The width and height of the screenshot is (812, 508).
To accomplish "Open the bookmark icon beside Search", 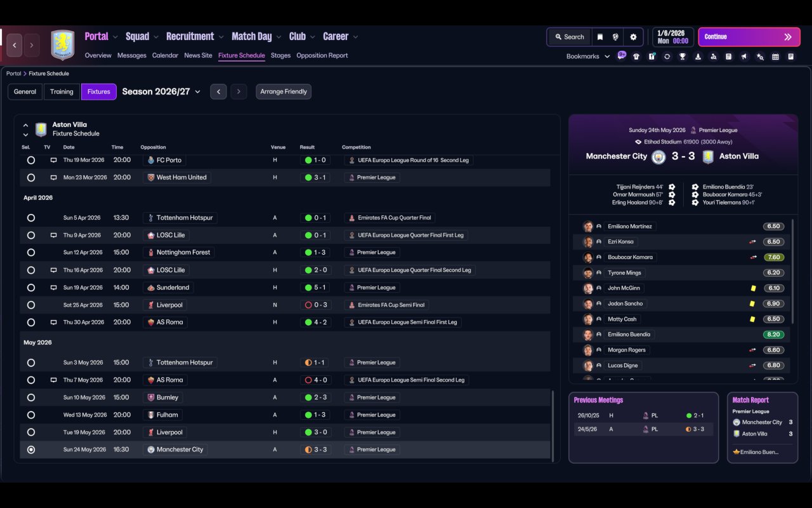I will (599, 37).
